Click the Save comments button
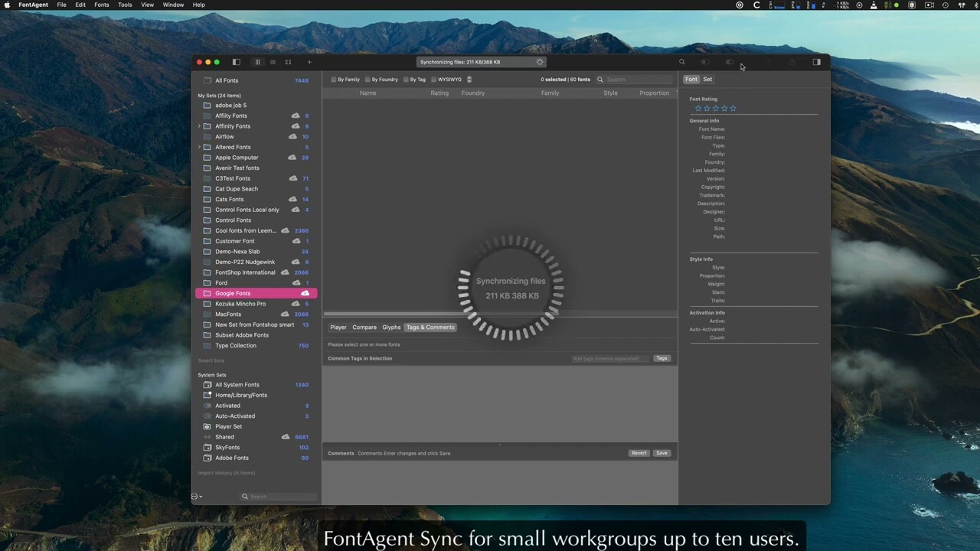The height and width of the screenshot is (551, 980). 661,453
